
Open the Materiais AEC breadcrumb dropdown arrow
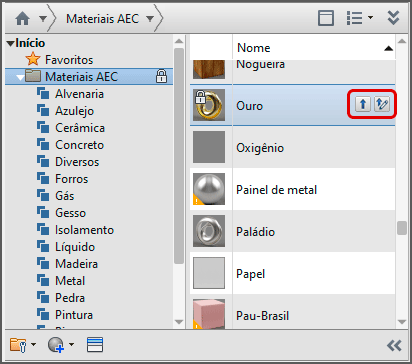(x=150, y=19)
